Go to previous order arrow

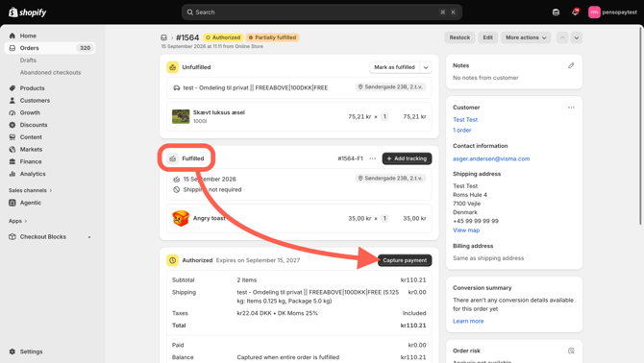coord(562,37)
